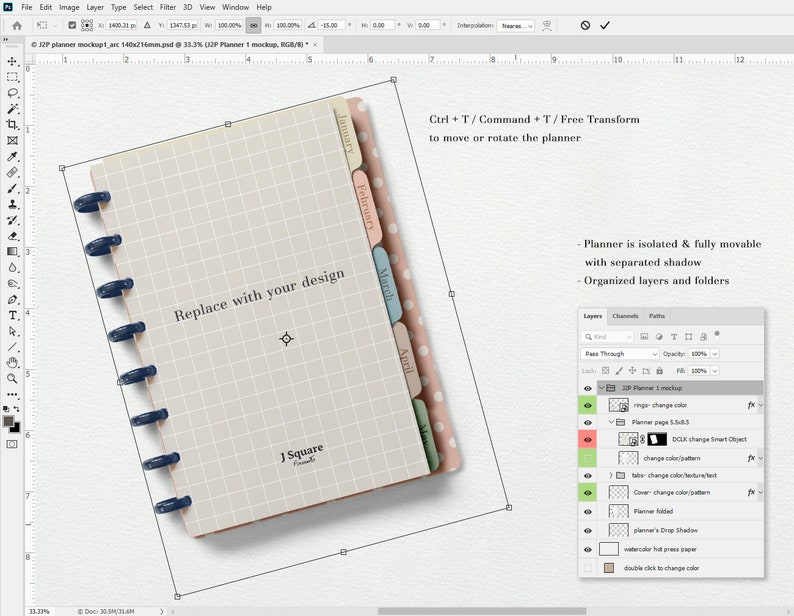Hide the watercolor hot press paper layer
794x616 pixels.
587,550
